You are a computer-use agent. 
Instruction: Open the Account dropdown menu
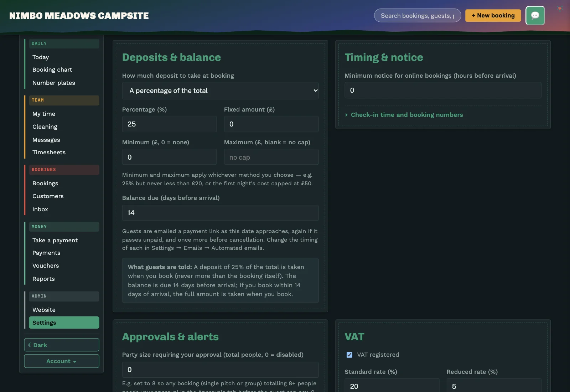[x=62, y=361]
